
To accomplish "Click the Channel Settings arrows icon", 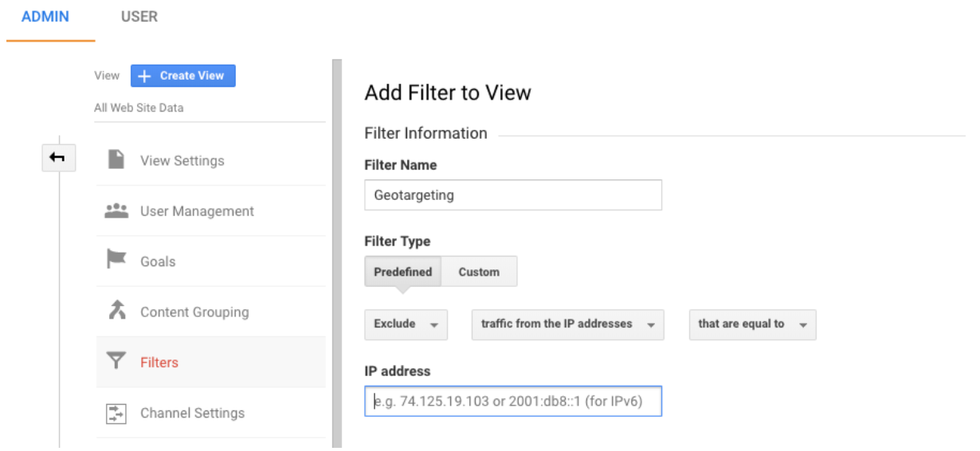I will point(116,413).
